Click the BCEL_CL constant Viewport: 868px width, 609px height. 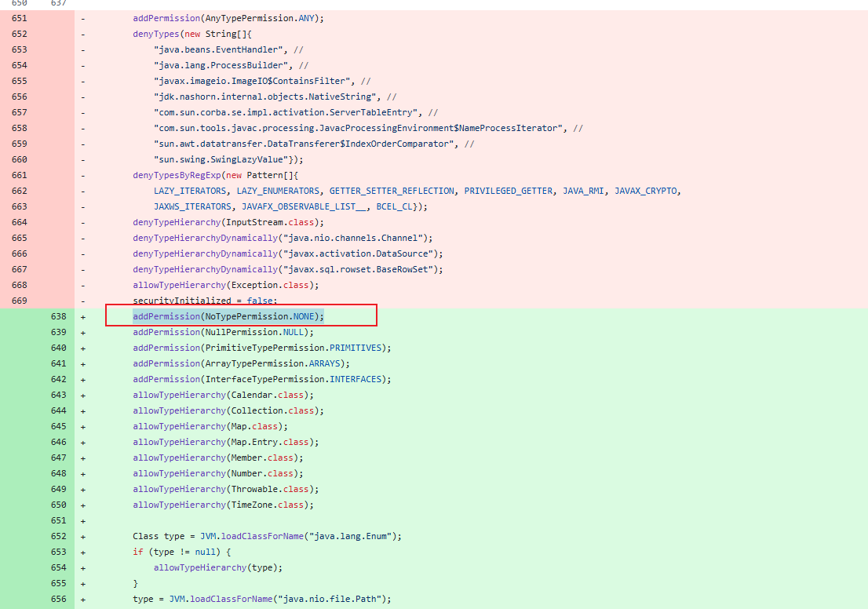(x=394, y=206)
